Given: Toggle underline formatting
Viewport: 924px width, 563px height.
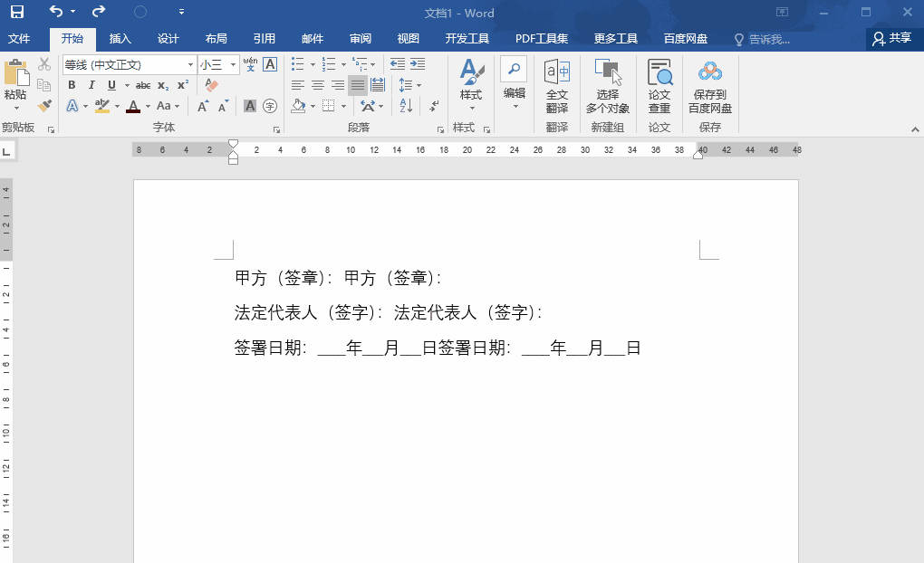Looking at the screenshot, I should click(x=111, y=84).
